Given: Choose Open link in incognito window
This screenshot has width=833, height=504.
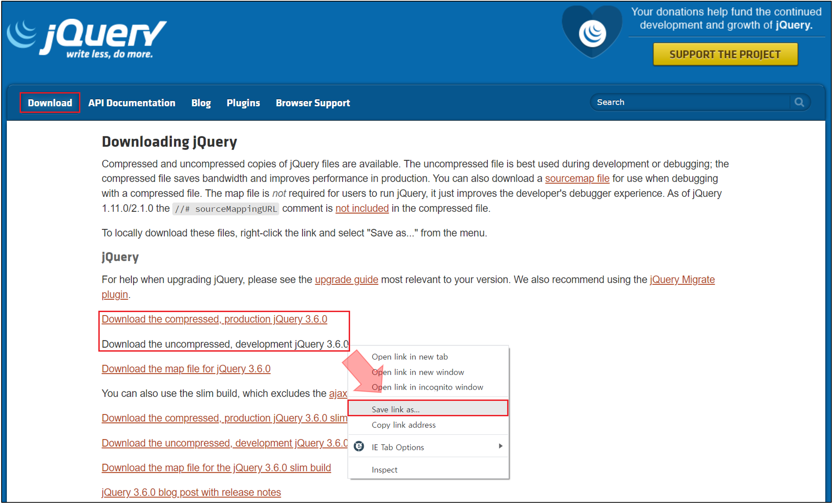Looking at the screenshot, I should (427, 387).
